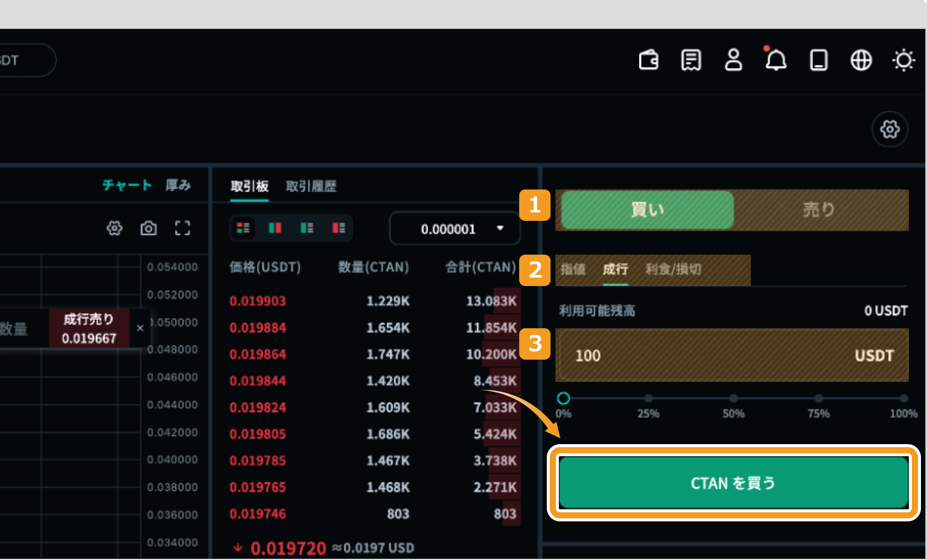The height and width of the screenshot is (560, 927).
Task: Show buy-orders-only order book view
Action: tap(307, 228)
